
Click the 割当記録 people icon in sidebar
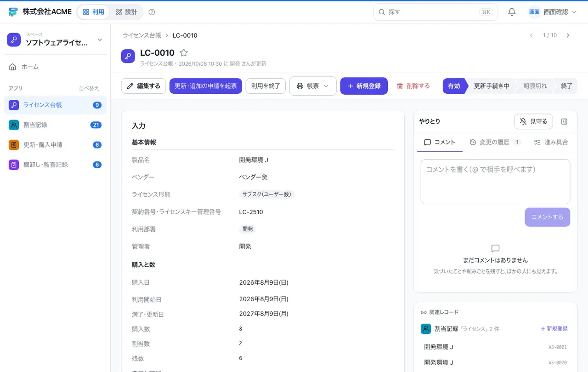click(14, 125)
